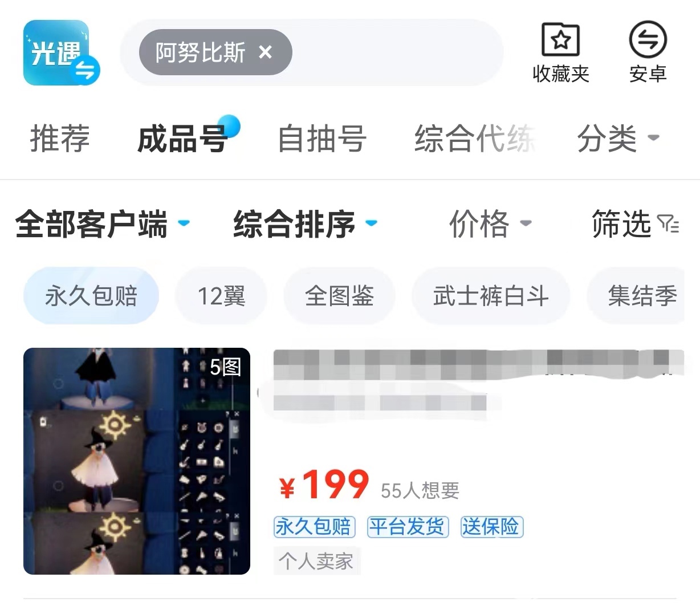The height and width of the screenshot is (614, 700).
Task: Open the 光遇 app logo icon
Action: click(62, 52)
